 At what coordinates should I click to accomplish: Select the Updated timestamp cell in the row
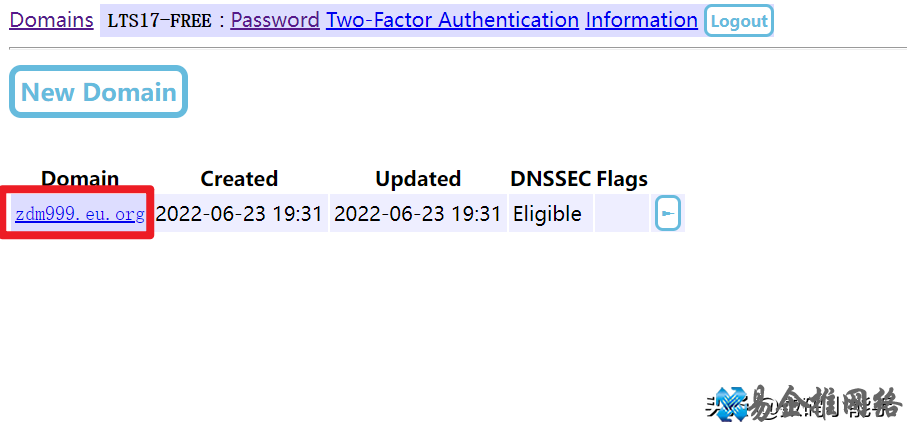click(418, 214)
